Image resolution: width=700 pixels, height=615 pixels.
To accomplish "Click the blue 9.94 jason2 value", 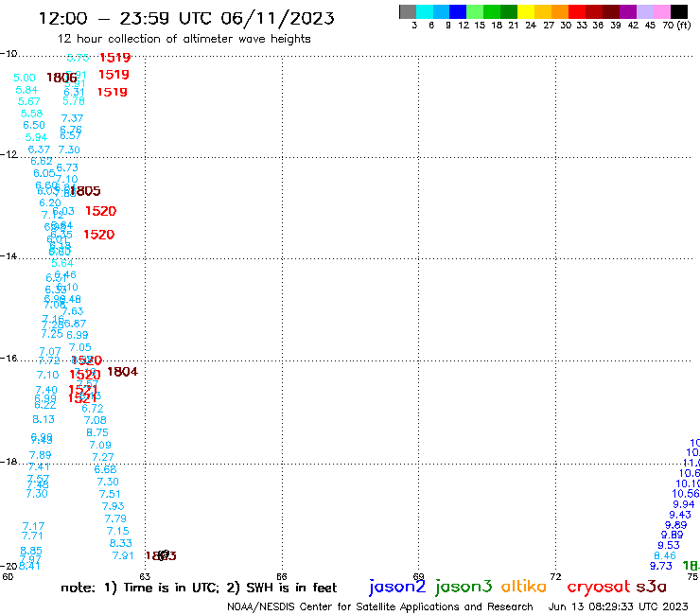I will pos(684,504).
